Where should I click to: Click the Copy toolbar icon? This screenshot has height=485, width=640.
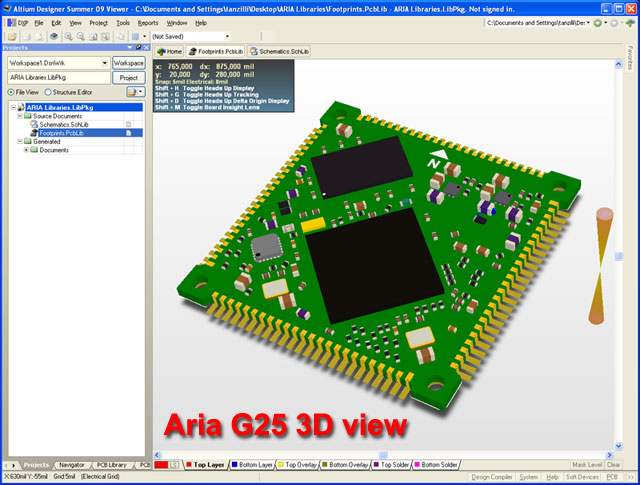121,37
